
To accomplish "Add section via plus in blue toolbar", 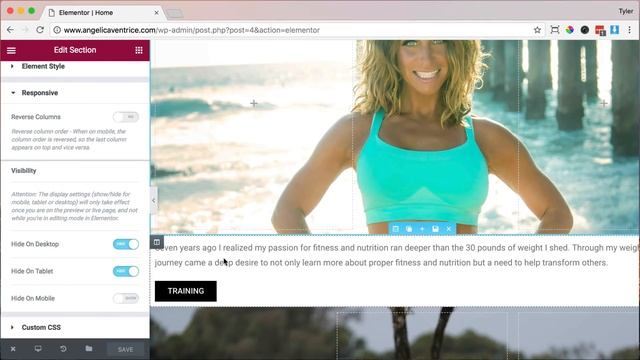I will point(422,229).
